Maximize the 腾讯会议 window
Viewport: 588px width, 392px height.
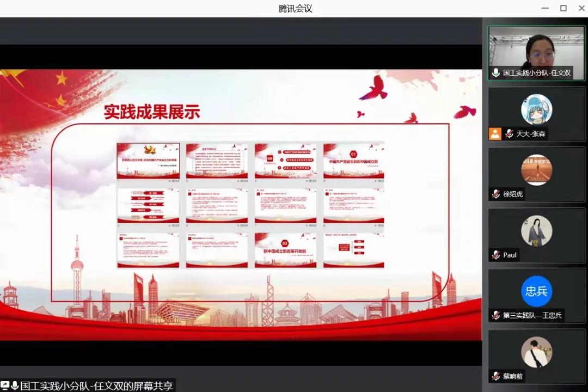[563, 8]
